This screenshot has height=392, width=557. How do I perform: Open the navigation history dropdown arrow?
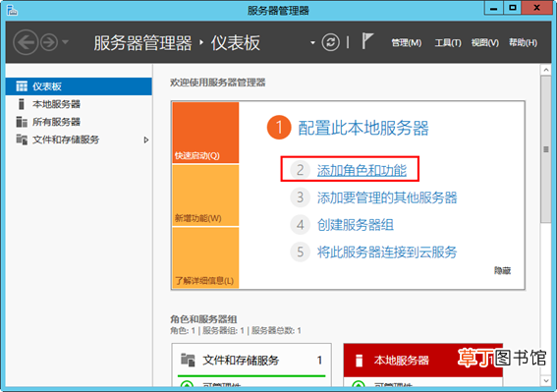pos(66,42)
